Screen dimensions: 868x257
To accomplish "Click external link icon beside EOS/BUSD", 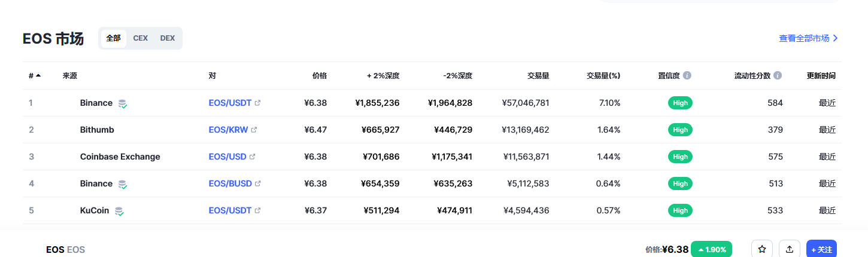I will tap(258, 183).
